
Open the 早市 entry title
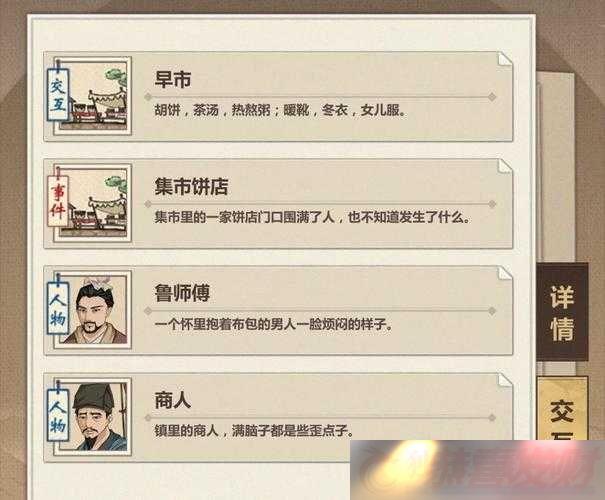pos(172,79)
